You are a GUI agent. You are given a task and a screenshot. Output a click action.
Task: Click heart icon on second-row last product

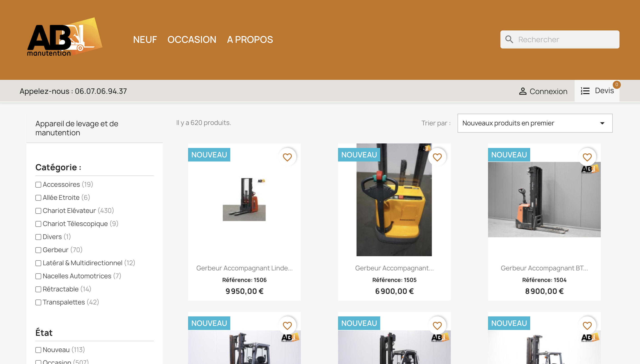tap(587, 325)
